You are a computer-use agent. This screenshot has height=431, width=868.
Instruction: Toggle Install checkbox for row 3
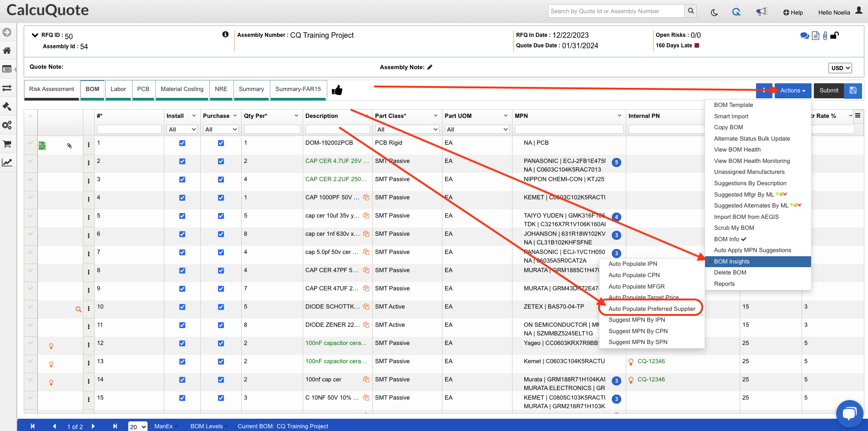click(x=182, y=179)
